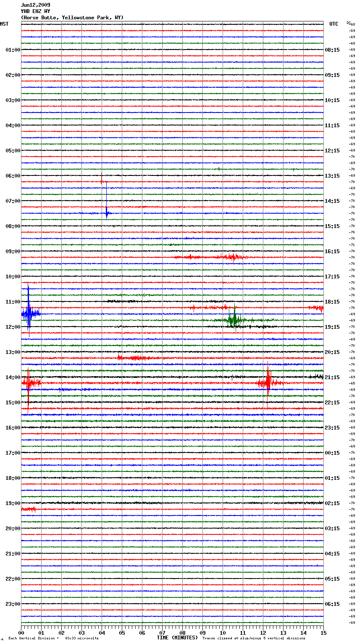Click the 83.33 microvolts scale note

tap(81, 638)
